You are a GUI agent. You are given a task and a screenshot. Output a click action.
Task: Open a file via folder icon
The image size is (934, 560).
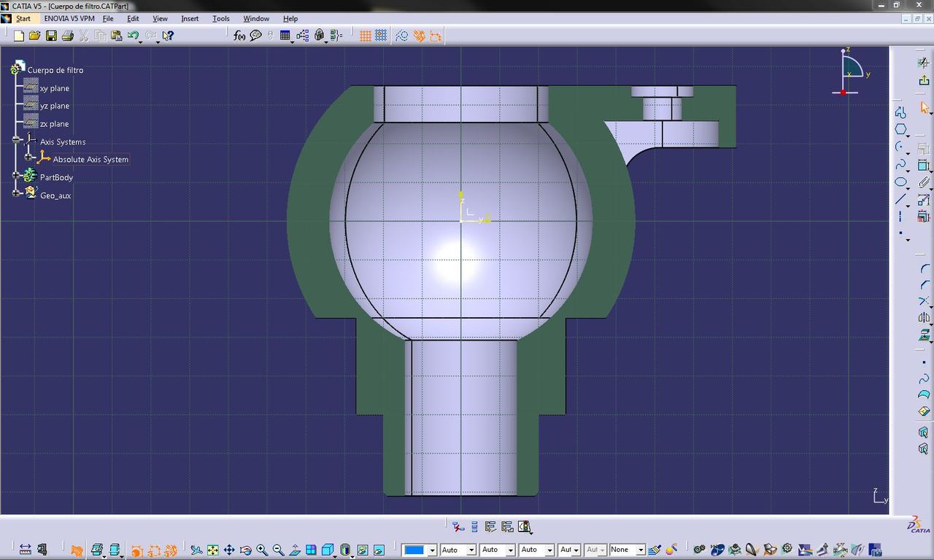(34, 35)
